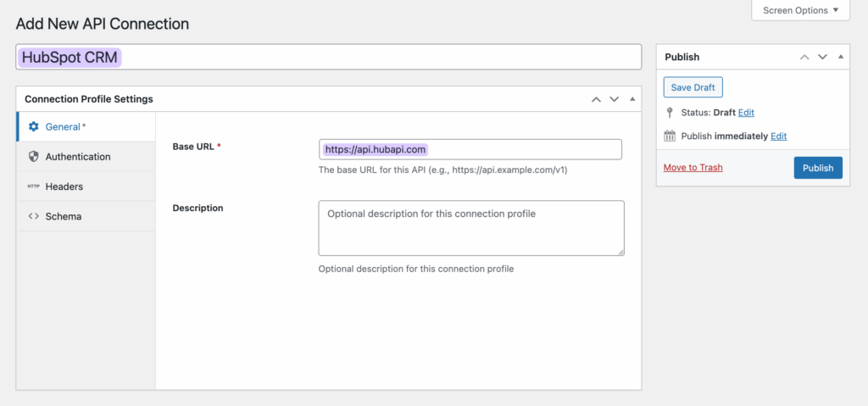Edit the publish immediately schedule
Viewport: 868px width, 406px height.
(778, 136)
